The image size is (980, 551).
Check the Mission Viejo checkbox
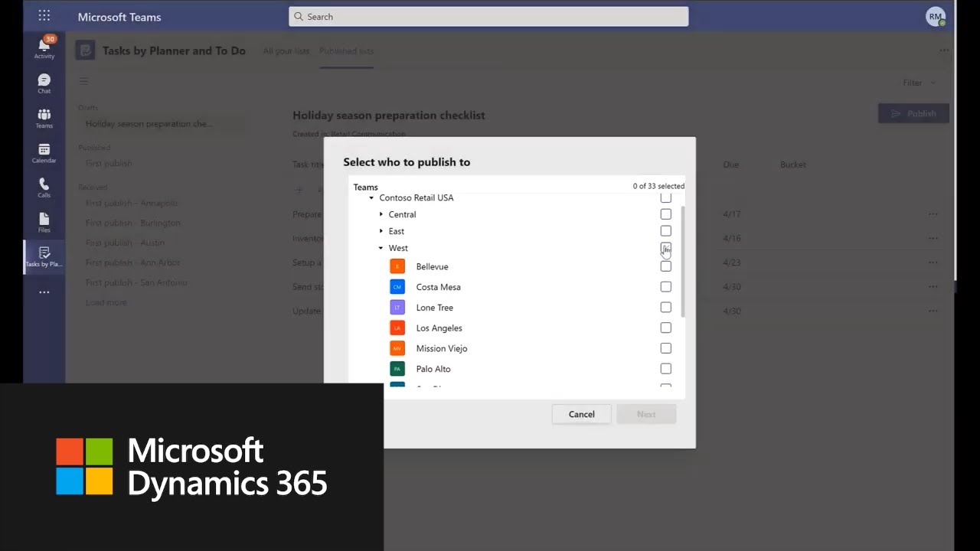pyautogui.click(x=665, y=348)
